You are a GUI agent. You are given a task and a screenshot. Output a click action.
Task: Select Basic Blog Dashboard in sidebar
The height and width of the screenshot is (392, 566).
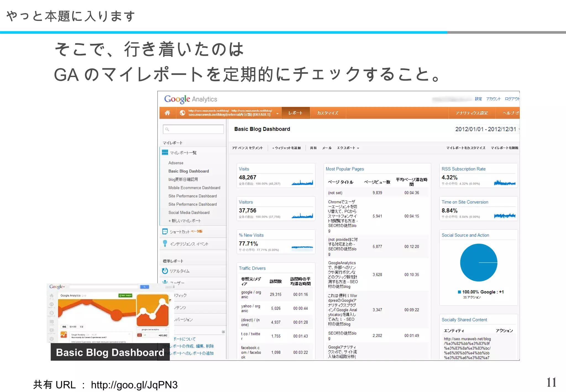pyautogui.click(x=189, y=171)
